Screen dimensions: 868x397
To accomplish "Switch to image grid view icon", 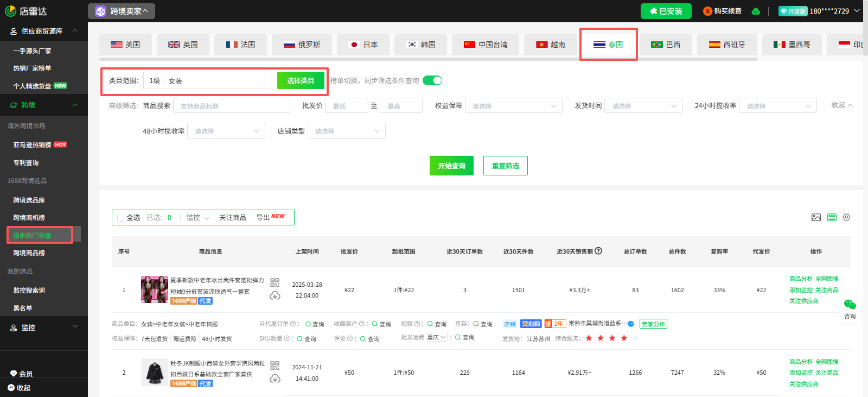I will coord(816,217).
